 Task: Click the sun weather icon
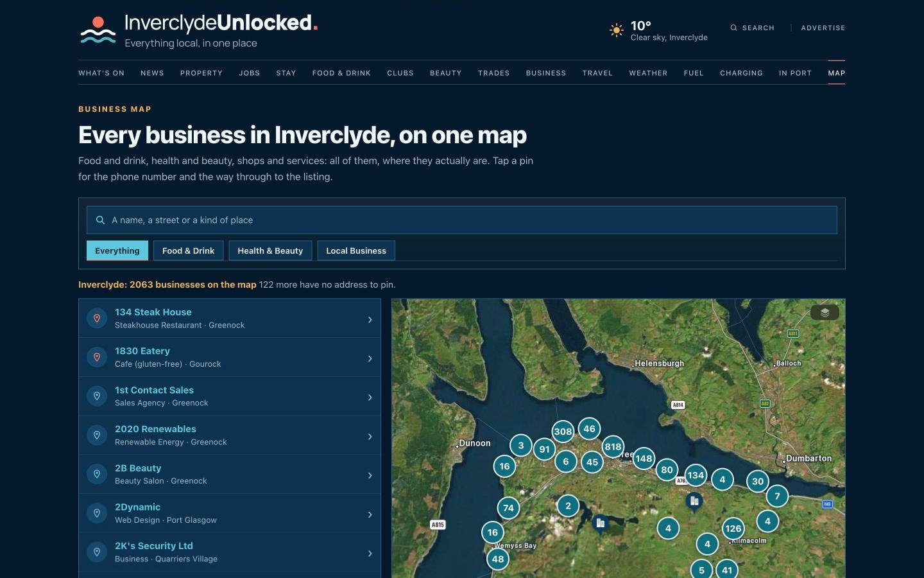click(617, 30)
